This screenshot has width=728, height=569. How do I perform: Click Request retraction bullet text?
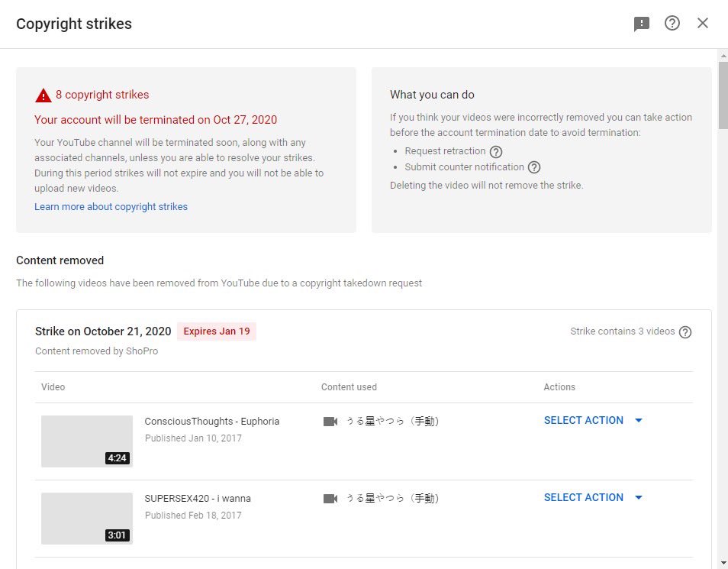(445, 151)
